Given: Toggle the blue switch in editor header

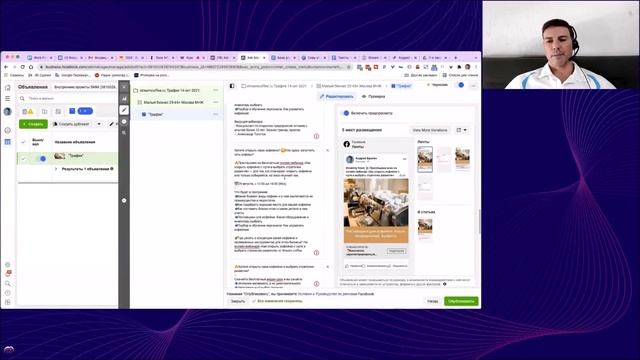Looking at the screenshot, I should [x=461, y=85].
